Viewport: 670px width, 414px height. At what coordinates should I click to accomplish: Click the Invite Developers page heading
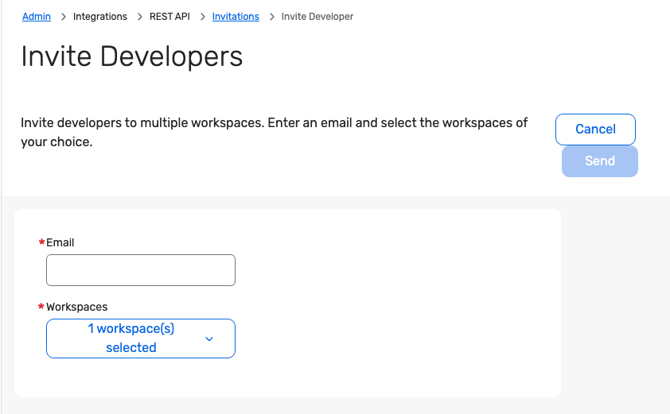click(x=132, y=57)
